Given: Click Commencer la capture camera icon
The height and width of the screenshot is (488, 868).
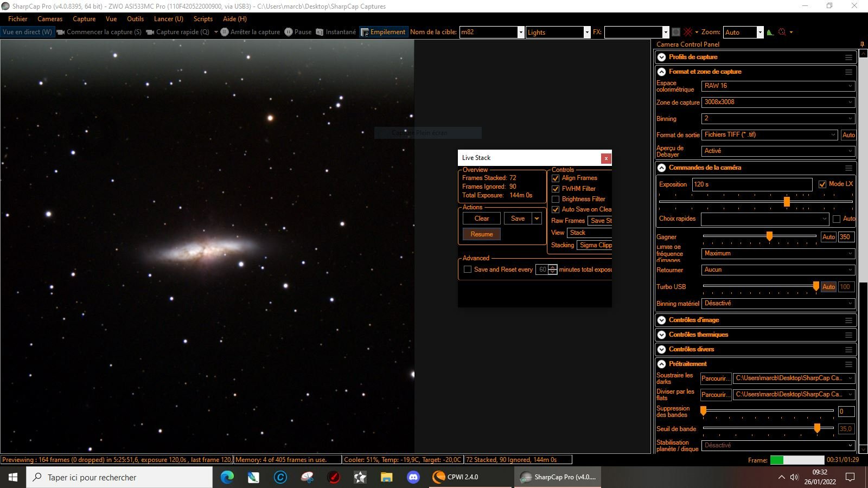Looking at the screenshot, I should point(61,32).
